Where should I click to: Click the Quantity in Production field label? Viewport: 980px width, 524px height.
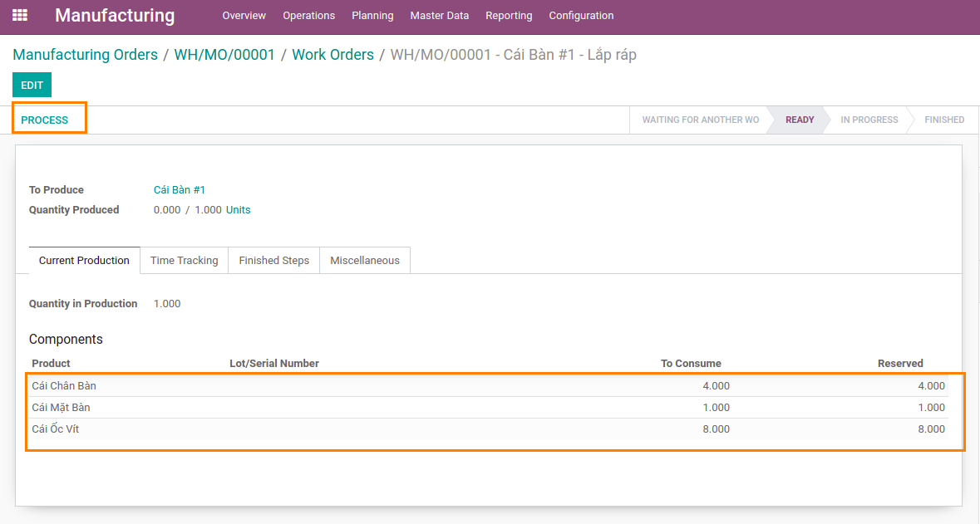click(83, 304)
